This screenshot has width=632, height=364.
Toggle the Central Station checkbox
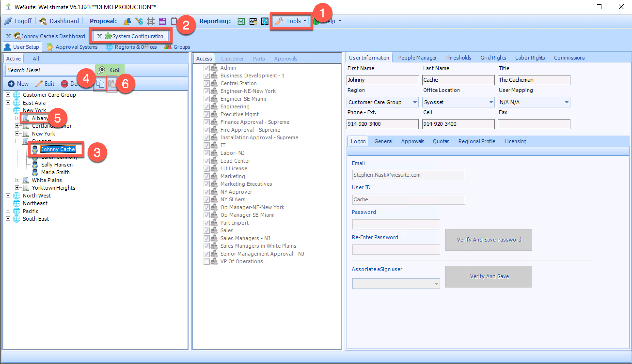pyautogui.click(x=206, y=83)
